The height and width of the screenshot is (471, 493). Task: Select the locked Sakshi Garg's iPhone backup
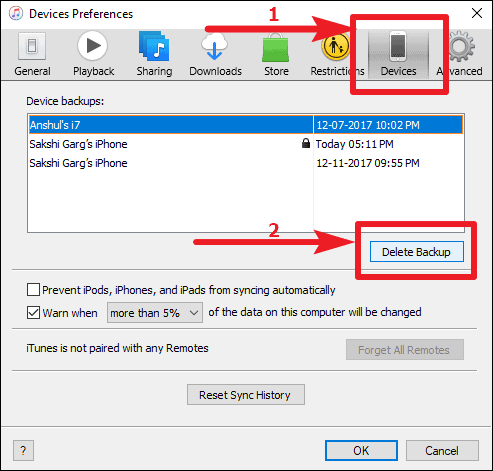coord(246,144)
